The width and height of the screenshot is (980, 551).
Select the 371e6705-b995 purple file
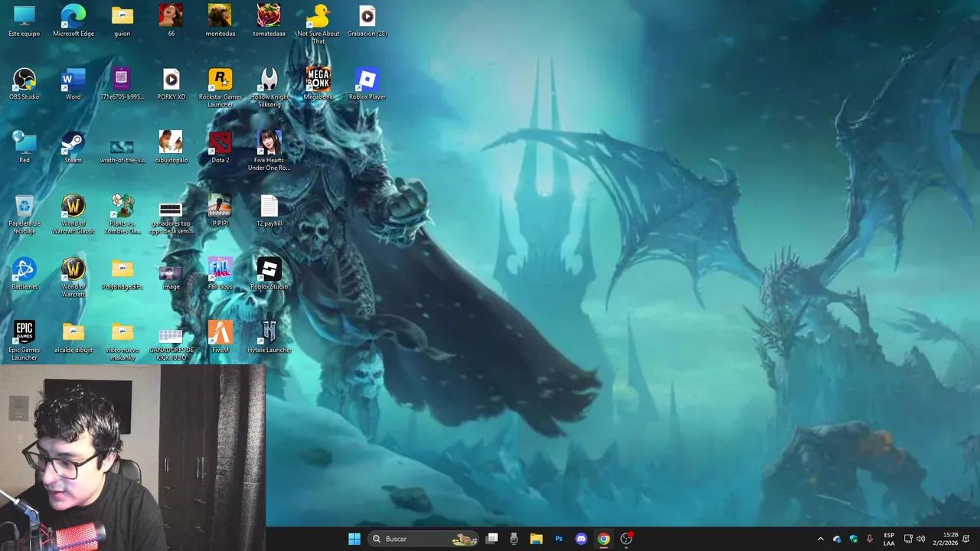click(x=122, y=84)
